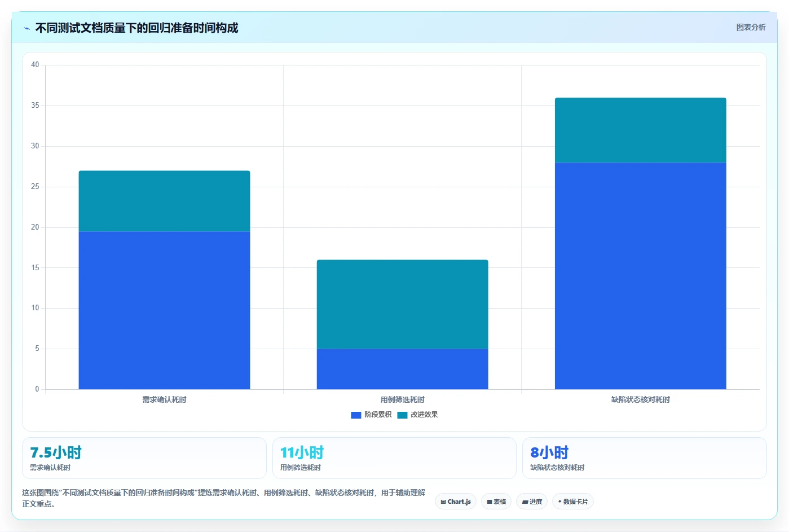Viewport: 789px width, 532px height.
Task: Click the blue bar segment for 用例筛选耗时
Action: [402, 369]
